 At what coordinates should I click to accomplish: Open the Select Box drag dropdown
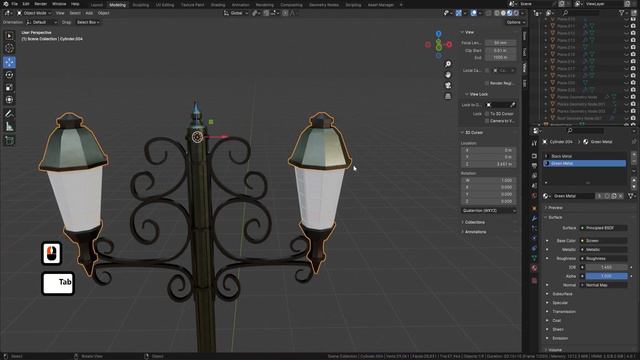point(87,22)
